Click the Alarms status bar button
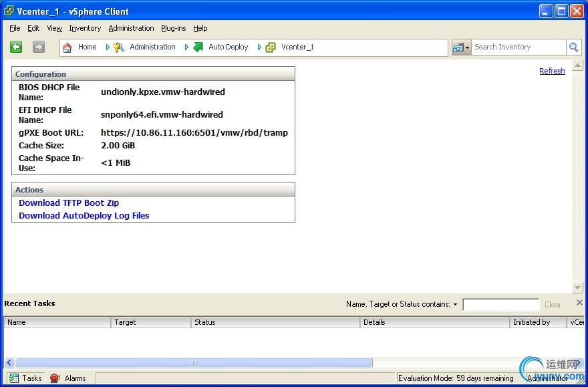Image resolution: width=588 pixels, height=387 pixels. pos(69,378)
